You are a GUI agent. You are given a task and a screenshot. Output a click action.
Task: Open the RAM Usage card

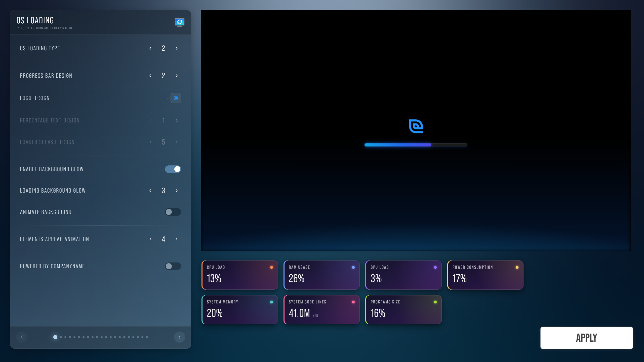coord(321,275)
